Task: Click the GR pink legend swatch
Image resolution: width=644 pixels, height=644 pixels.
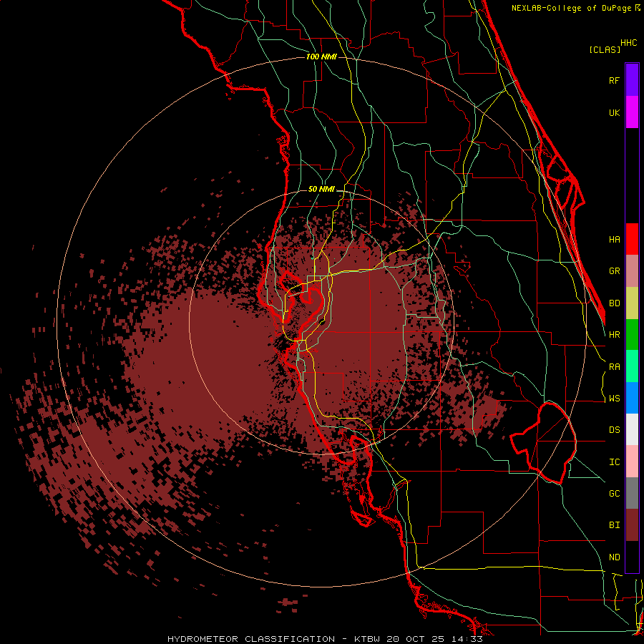Action: coord(632,271)
